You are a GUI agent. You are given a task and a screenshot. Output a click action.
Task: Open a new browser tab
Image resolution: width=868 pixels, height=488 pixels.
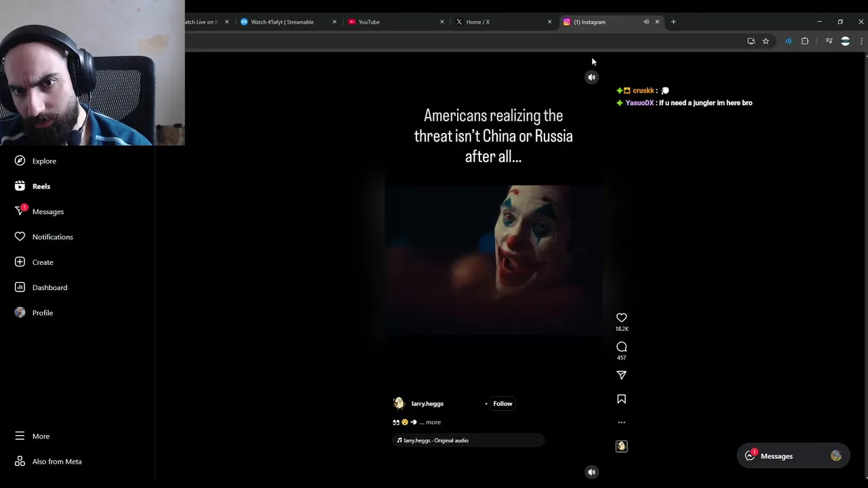(673, 22)
